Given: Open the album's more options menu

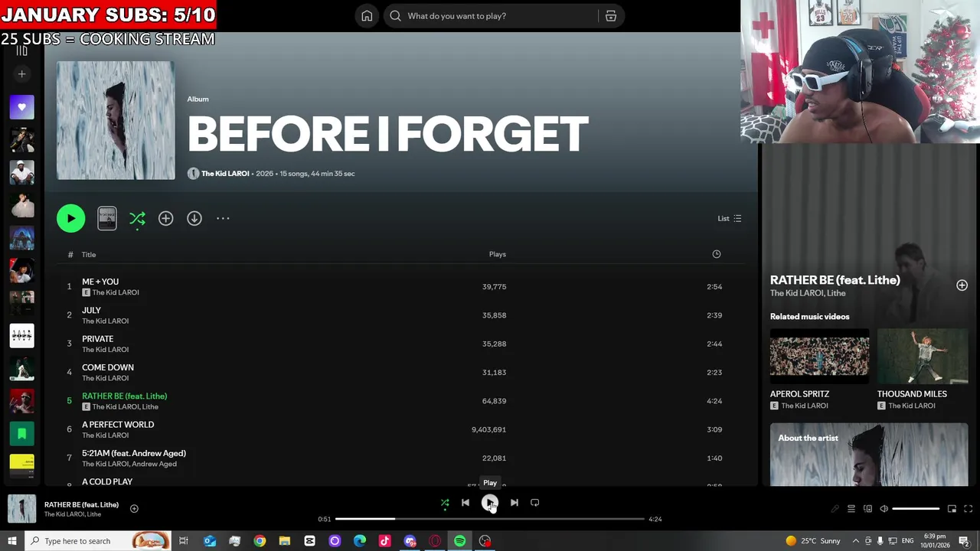Looking at the screenshot, I should tap(223, 218).
